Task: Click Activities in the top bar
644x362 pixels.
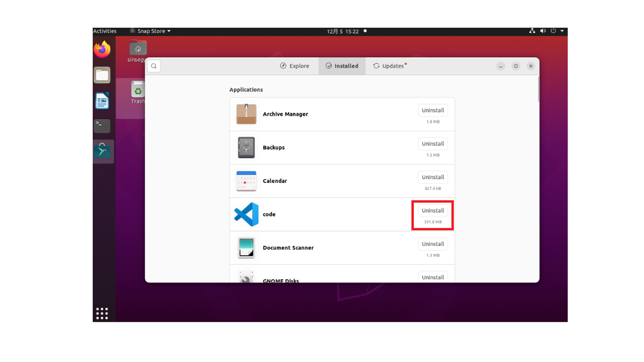Action: (105, 31)
